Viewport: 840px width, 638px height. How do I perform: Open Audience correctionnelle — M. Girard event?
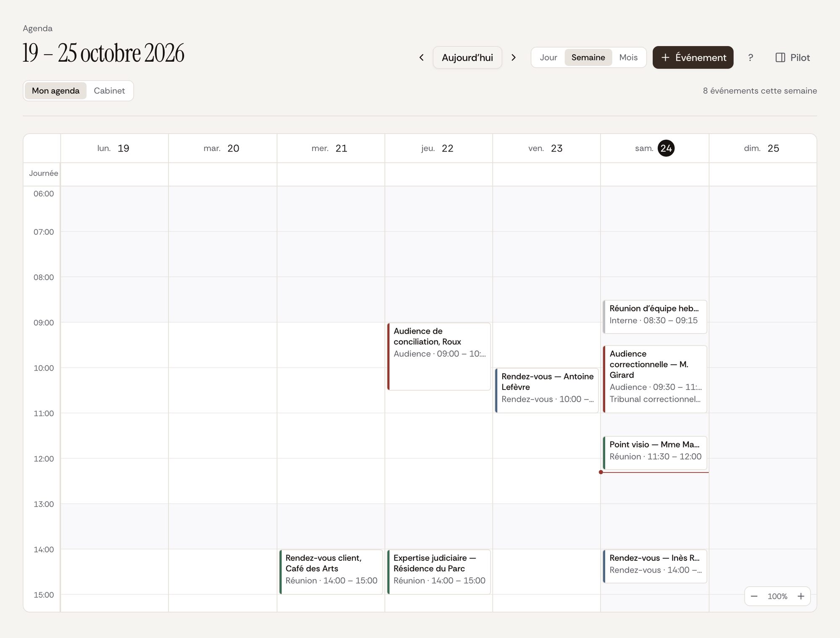[655, 379]
